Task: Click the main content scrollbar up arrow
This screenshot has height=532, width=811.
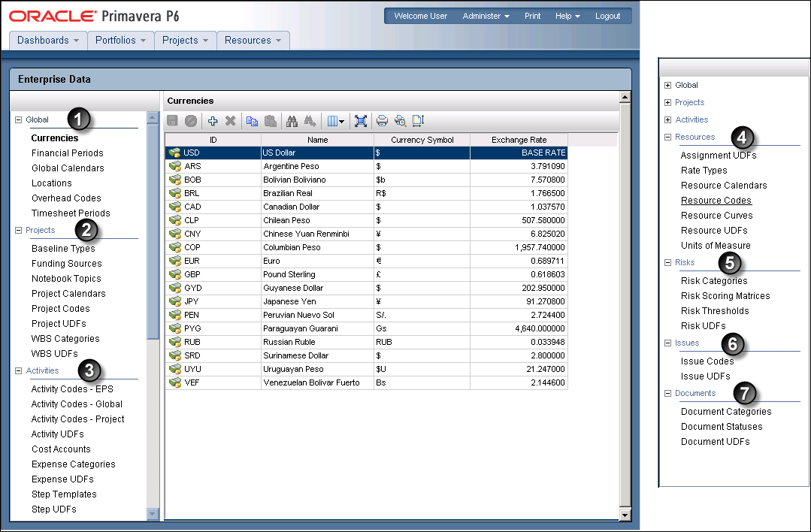Action: [625, 97]
